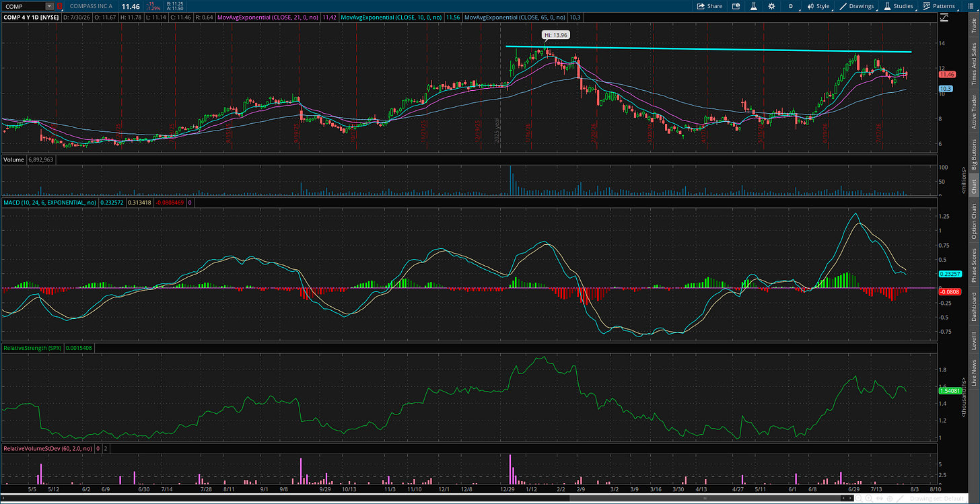Viewport: 980px width, 504px height.
Task: Click the Share button in the toolbar
Action: coord(709,6)
